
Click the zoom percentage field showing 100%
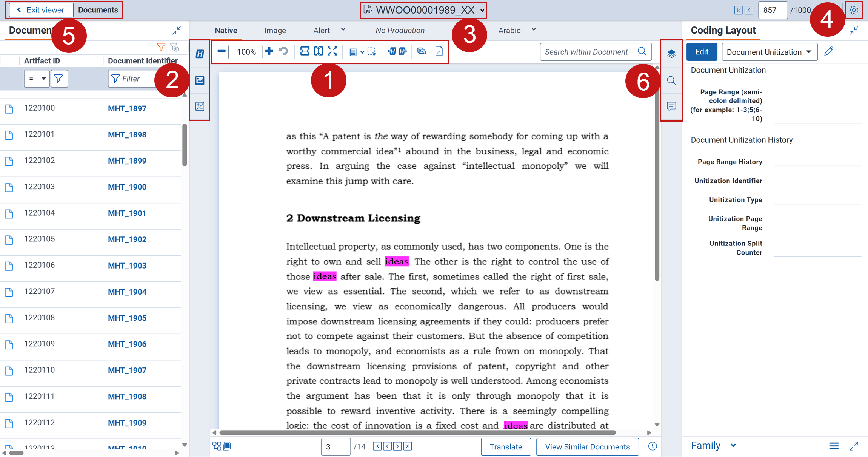click(246, 52)
